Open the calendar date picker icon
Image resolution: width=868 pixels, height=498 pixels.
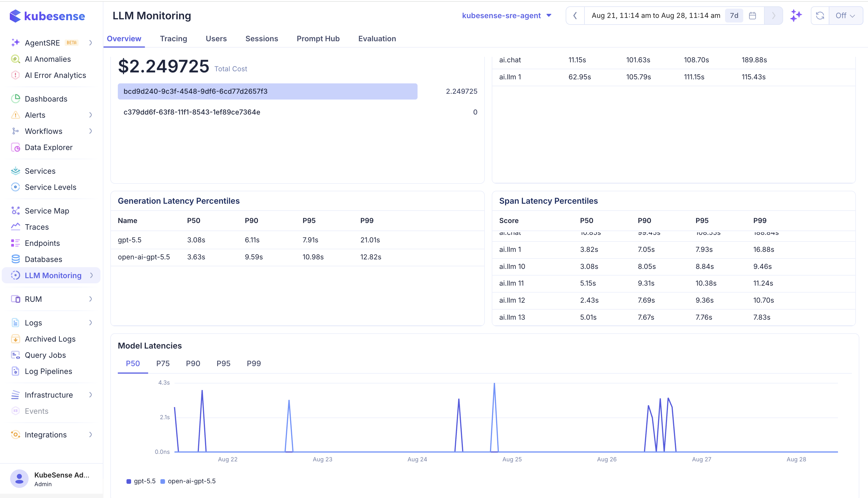point(752,15)
